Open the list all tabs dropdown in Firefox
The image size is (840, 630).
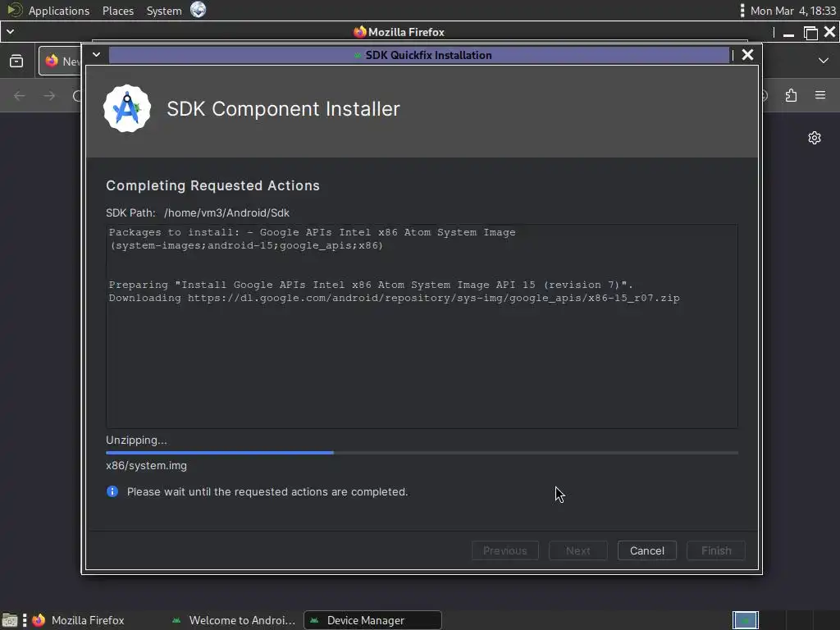[x=824, y=61]
